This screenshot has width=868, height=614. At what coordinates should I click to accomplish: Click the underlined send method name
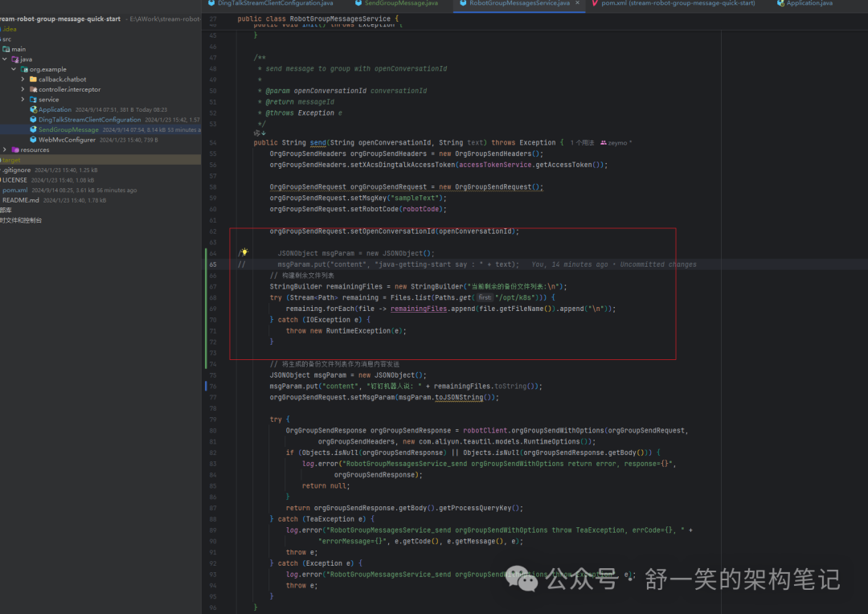317,143
